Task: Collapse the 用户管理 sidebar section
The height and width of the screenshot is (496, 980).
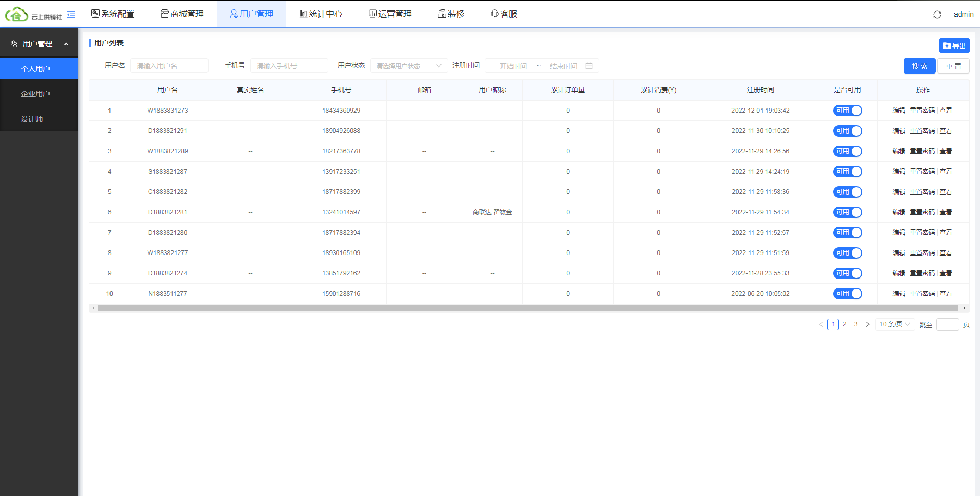Action: 67,44
